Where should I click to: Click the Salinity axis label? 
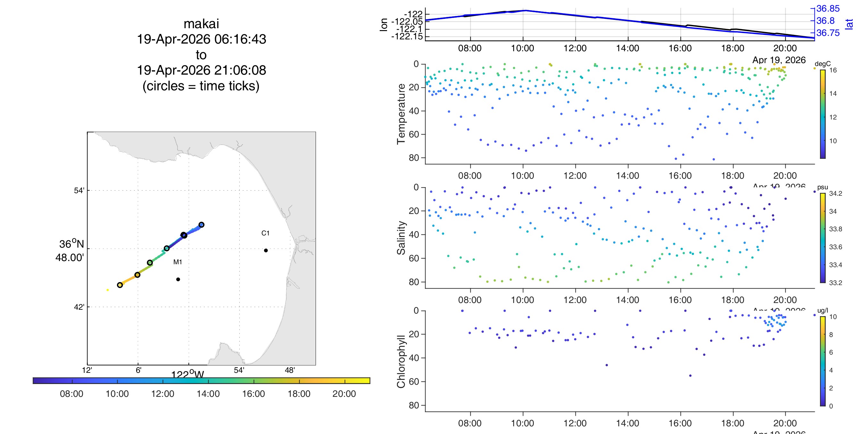tap(401, 238)
